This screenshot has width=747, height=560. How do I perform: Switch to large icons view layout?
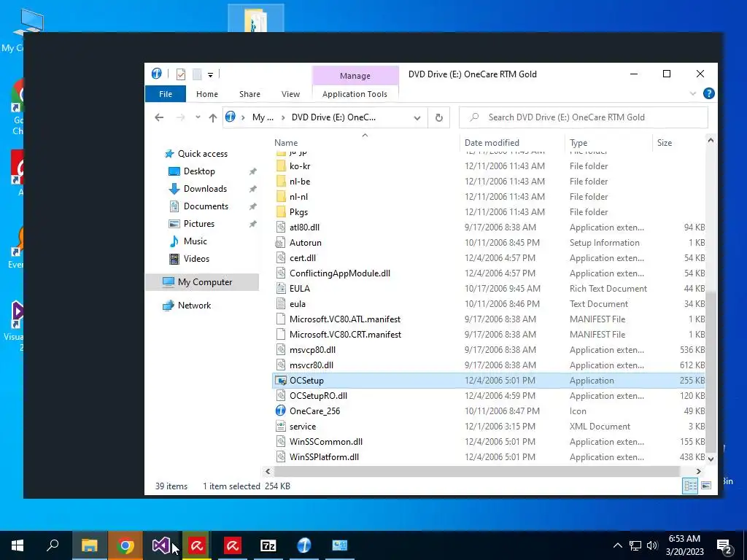coord(706,486)
